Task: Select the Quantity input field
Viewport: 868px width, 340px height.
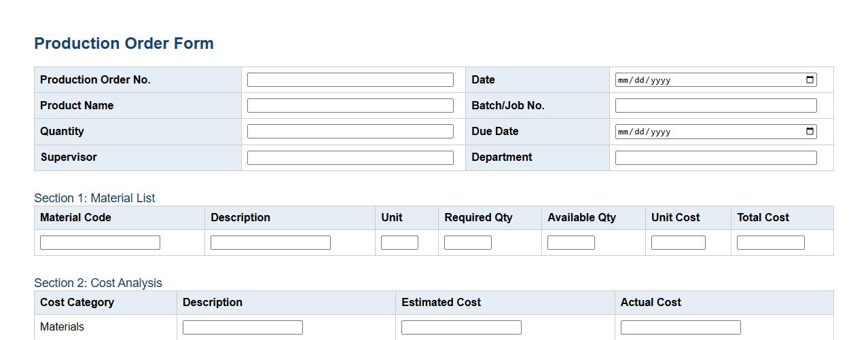Action: [350, 131]
